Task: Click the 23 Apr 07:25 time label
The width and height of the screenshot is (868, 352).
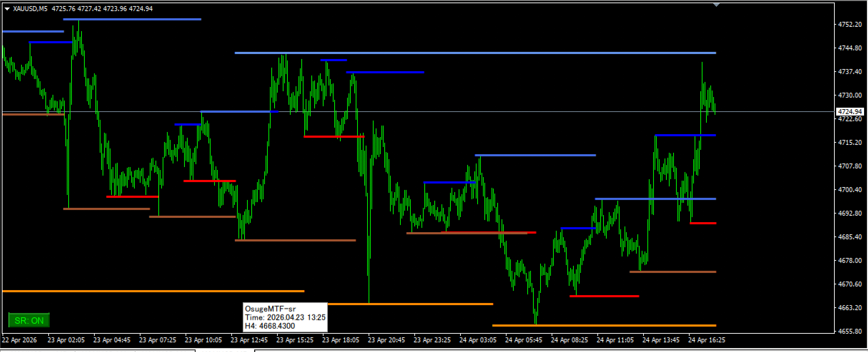Action: coord(158,340)
